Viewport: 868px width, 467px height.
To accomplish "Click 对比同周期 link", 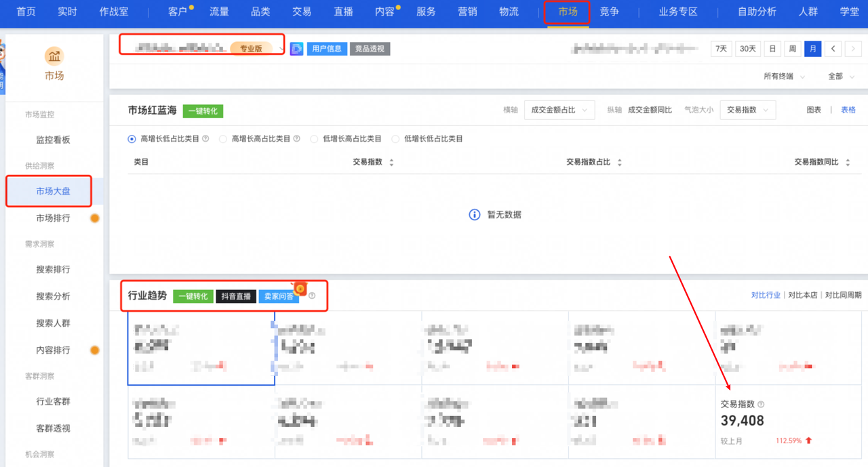I will [x=844, y=296].
